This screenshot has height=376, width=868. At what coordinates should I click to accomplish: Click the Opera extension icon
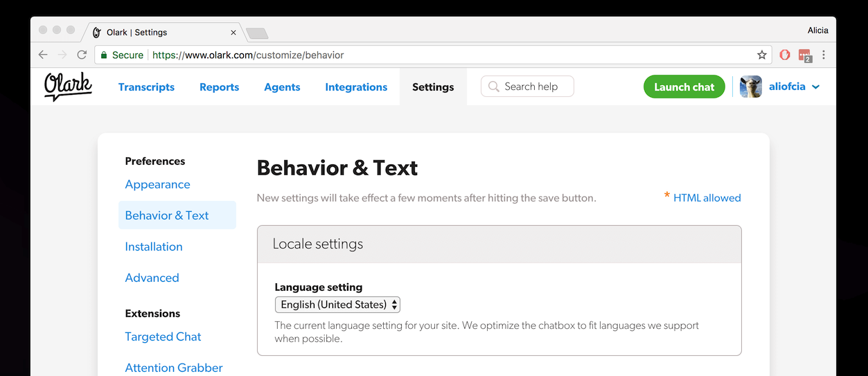(785, 55)
